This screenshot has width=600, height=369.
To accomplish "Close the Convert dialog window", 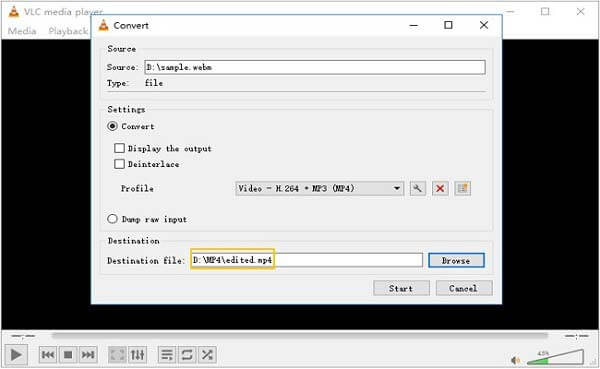I will [484, 25].
